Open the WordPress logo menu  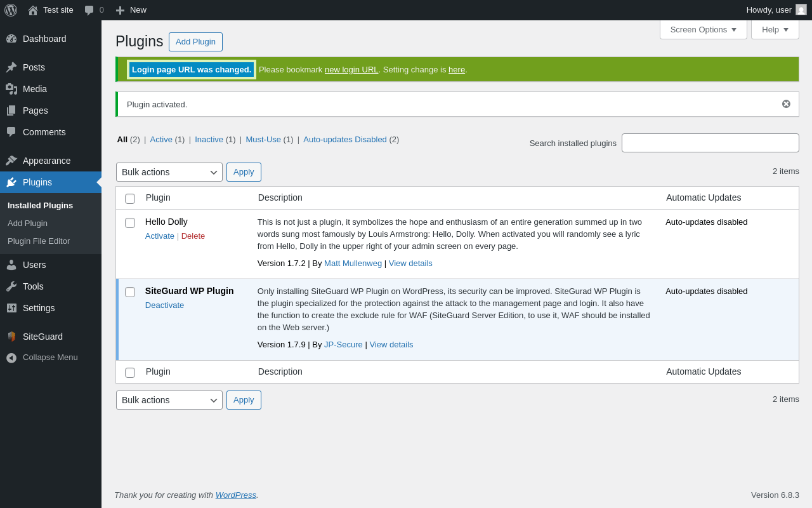[x=11, y=10]
